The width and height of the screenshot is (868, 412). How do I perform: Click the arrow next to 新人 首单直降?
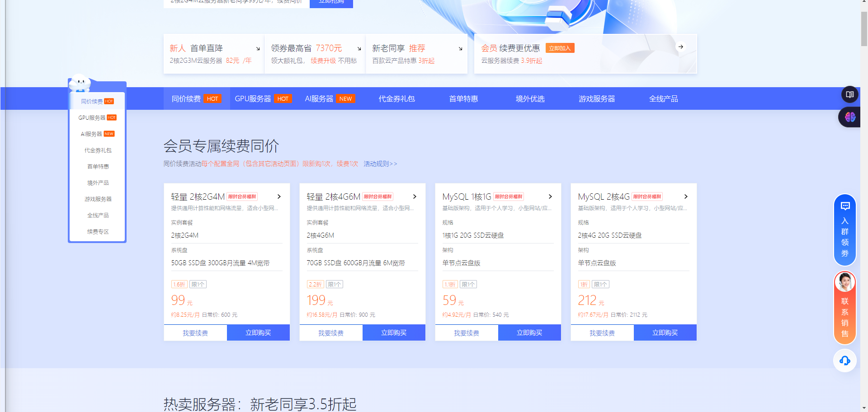(x=257, y=48)
